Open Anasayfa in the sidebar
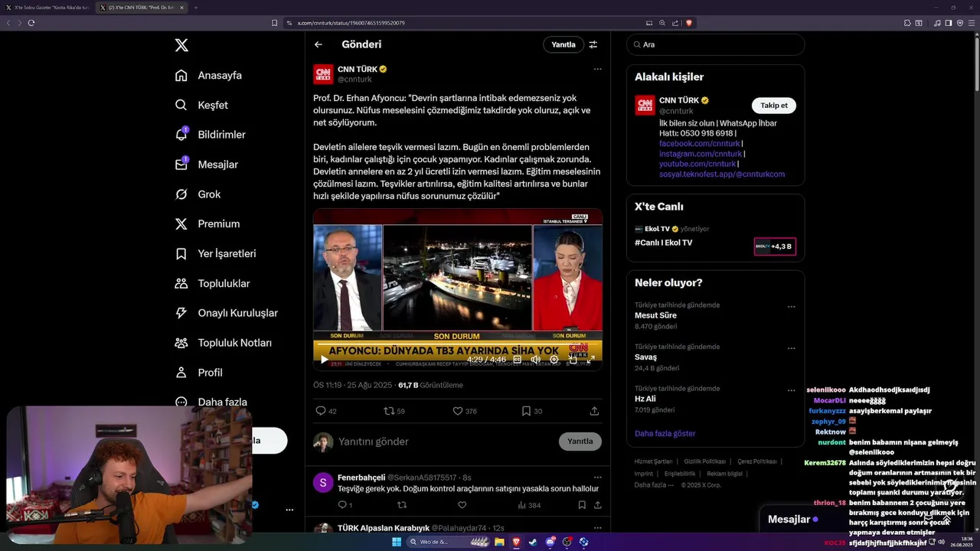The width and height of the screenshot is (980, 551). tap(209, 75)
